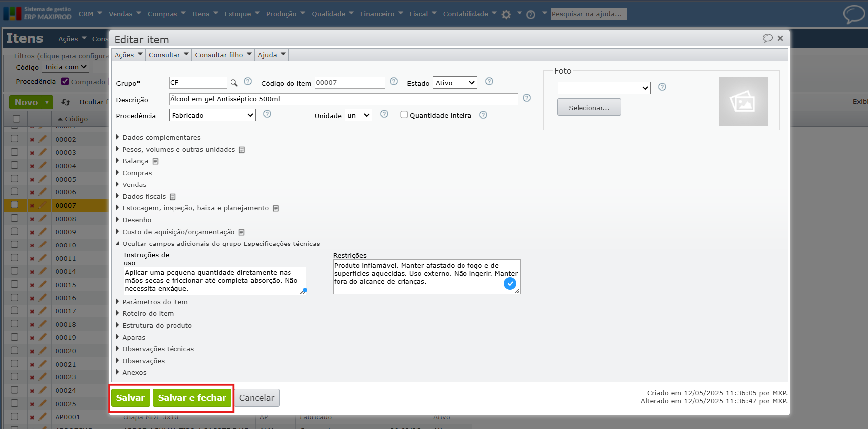Check the row checkbox for item 00009
Viewport: 868px width, 429px height.
[x=15, y=231]
